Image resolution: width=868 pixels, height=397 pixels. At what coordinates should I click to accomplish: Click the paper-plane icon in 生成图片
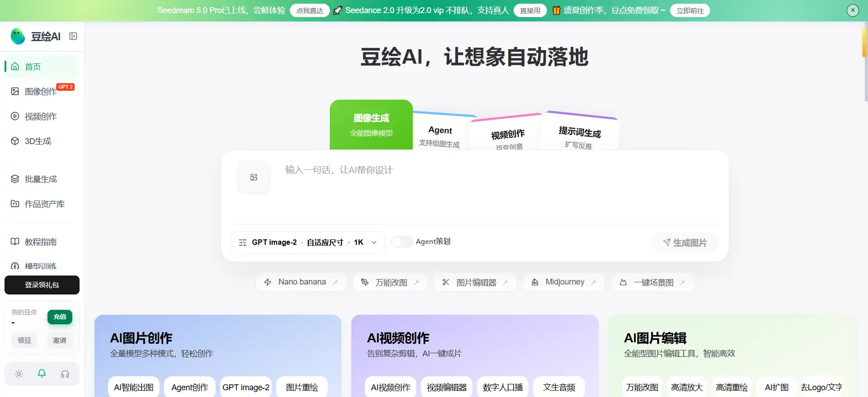(x=666, y=243)
